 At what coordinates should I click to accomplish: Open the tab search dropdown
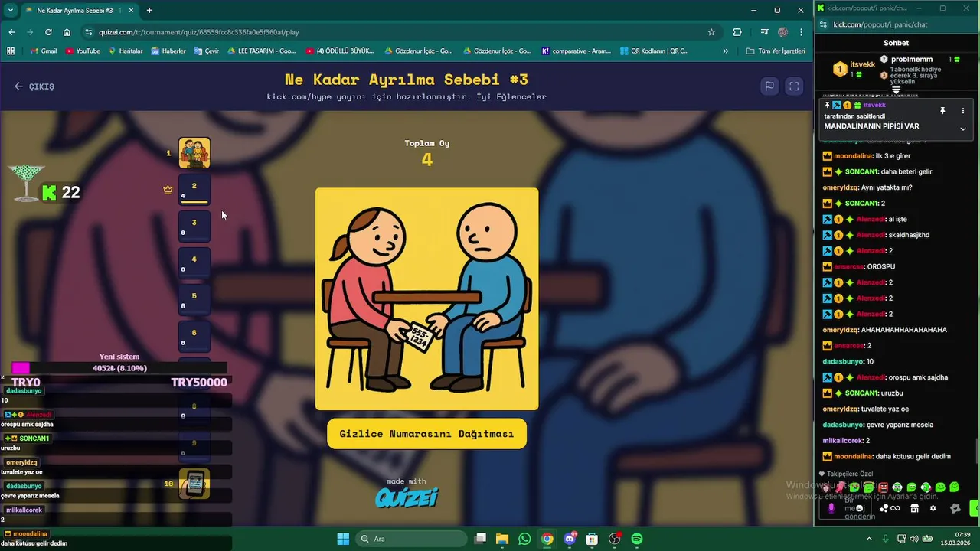click(10, 10)
